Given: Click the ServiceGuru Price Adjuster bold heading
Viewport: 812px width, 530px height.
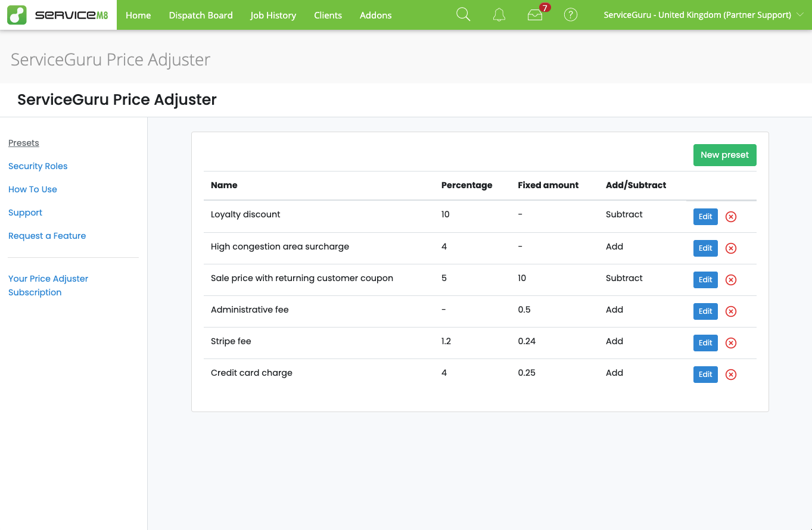Looking at the screenshot, I should (x=117, y=99).
